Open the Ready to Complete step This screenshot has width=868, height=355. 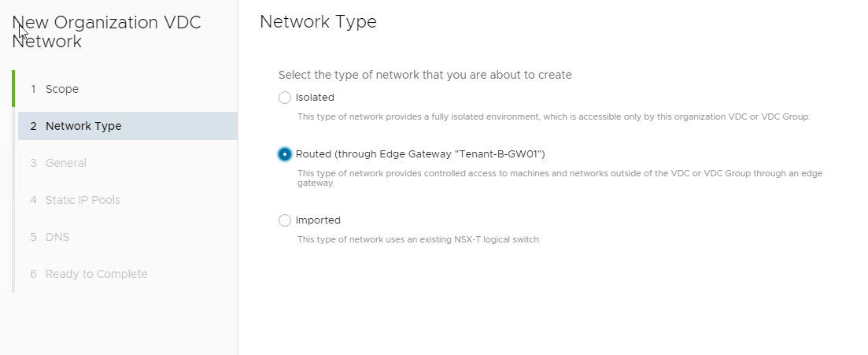pyautogui.click(x=96, y=274)
